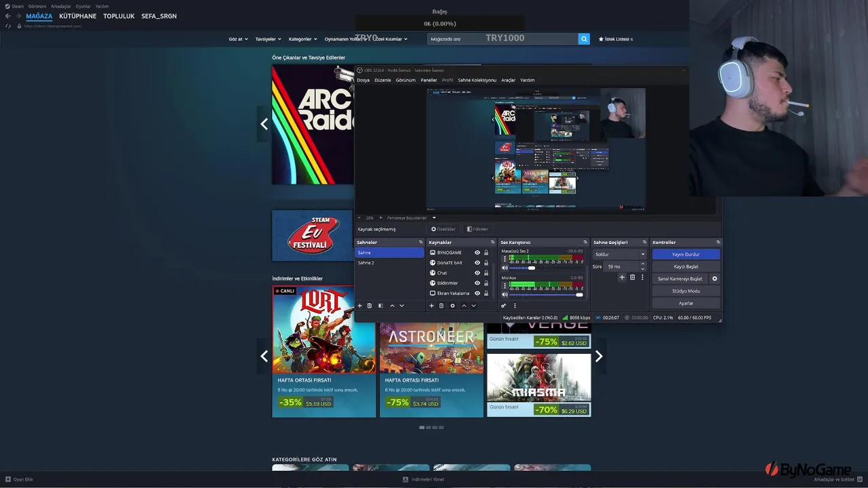Screen dimensions: 868x488
Task: Remove scene transition trash icon
Action: [x=633, y=277]
